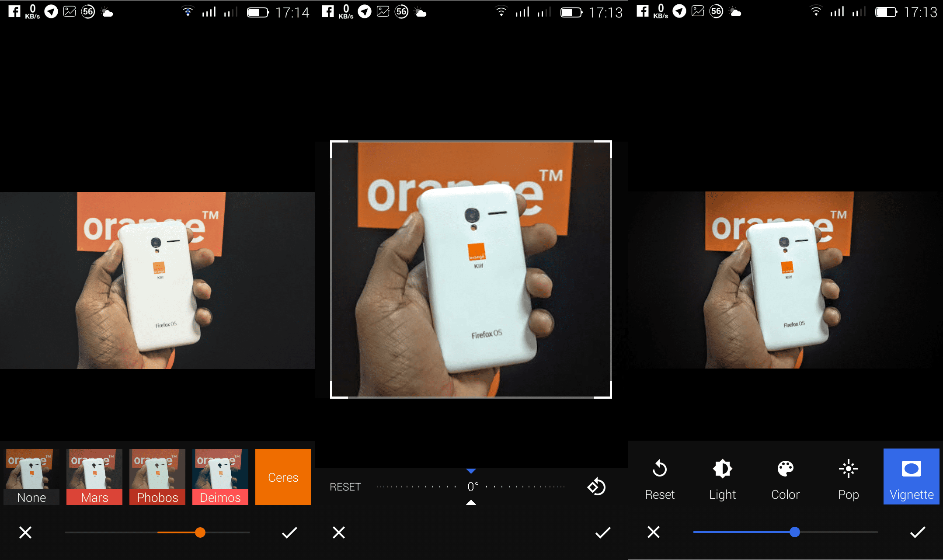Image resolution: width=943 pixels, height=560 pixels.
Task: Cancel the crop with the X icon
Action: coord(339,532)
